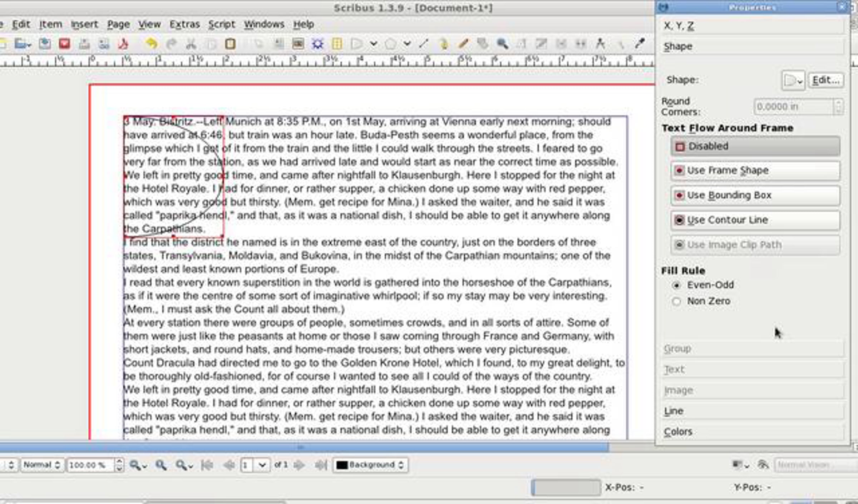Click the Edit... shape button
The height and width of the screenshot is (504, 858).
tap(826, 80)
